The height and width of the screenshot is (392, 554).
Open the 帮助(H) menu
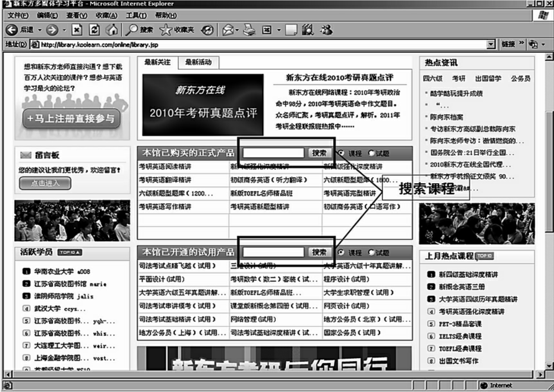point(166,15)
